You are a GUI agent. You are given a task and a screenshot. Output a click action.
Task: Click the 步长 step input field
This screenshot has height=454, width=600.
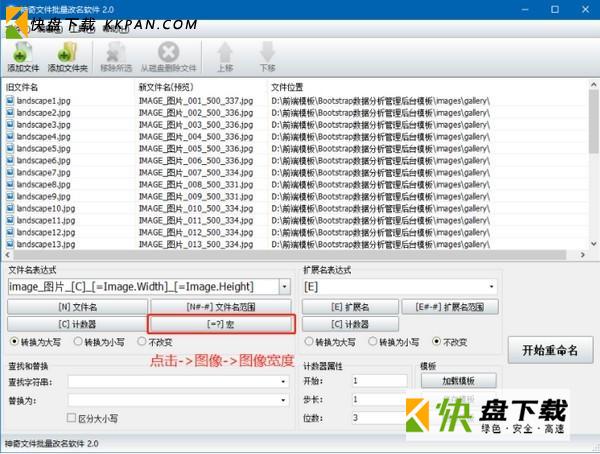380,399
